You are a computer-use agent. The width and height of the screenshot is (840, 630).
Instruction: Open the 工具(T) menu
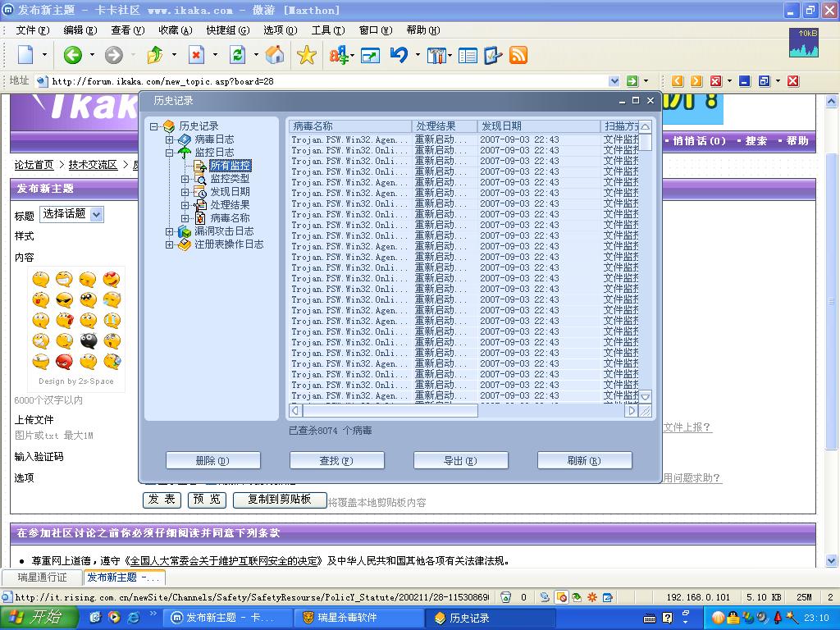[328, 30]
